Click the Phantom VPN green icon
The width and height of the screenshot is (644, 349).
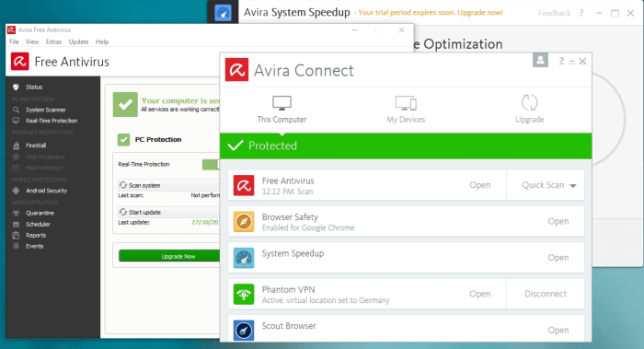244,294
